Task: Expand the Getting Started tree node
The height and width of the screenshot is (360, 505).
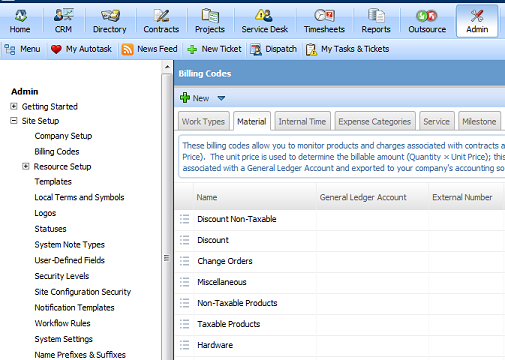Action: point(14,106)
